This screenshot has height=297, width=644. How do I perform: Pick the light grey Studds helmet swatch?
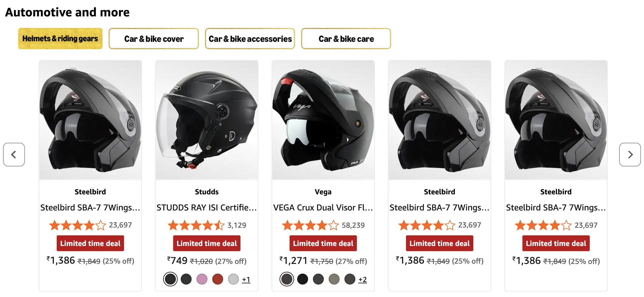point(233,279)
